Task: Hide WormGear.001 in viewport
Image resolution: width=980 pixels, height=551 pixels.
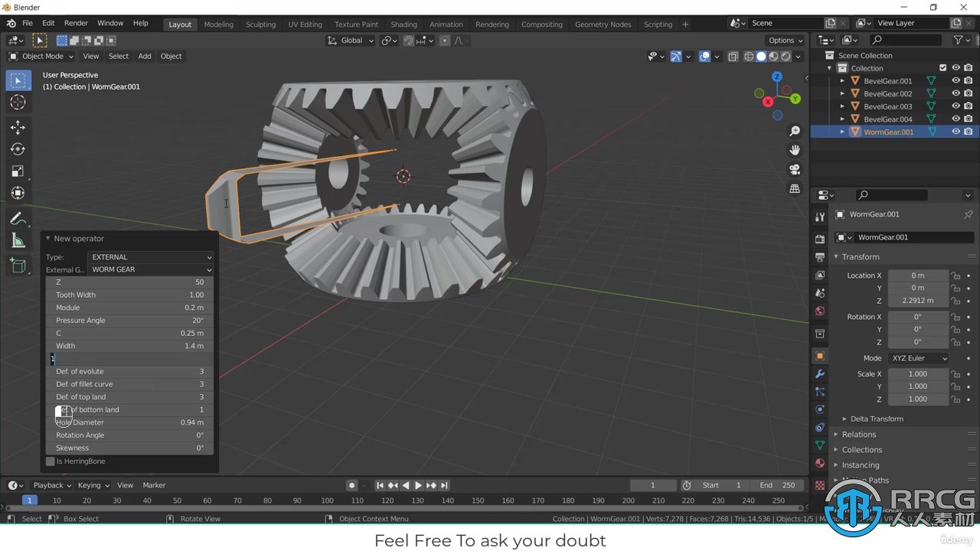Action: pos(955,132)
